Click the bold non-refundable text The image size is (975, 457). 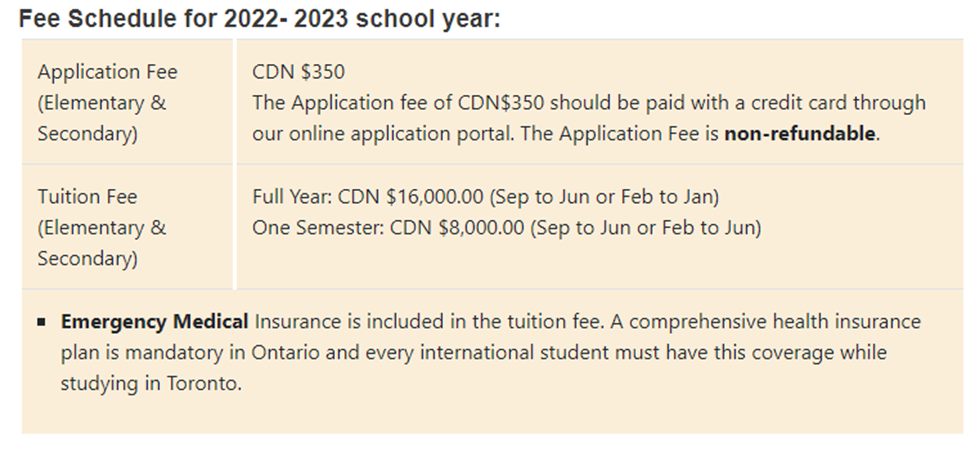coord(800,134)
